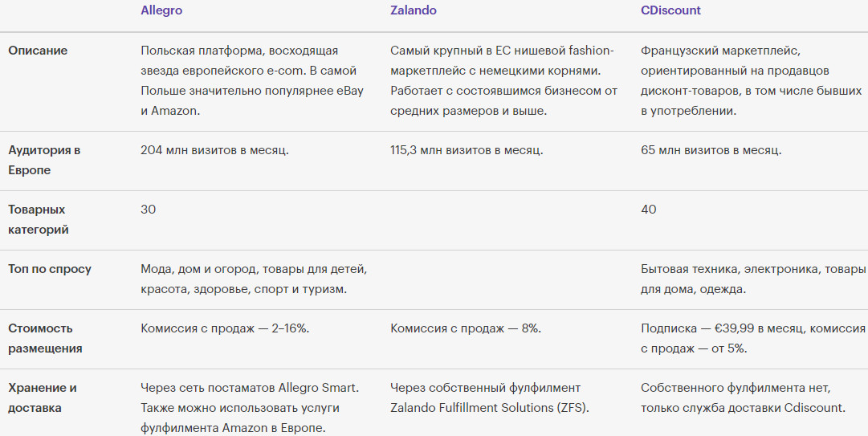Click the Хранение и доставка row label
Viewport: 868px width, 436px height.
[x=43, y=397]
